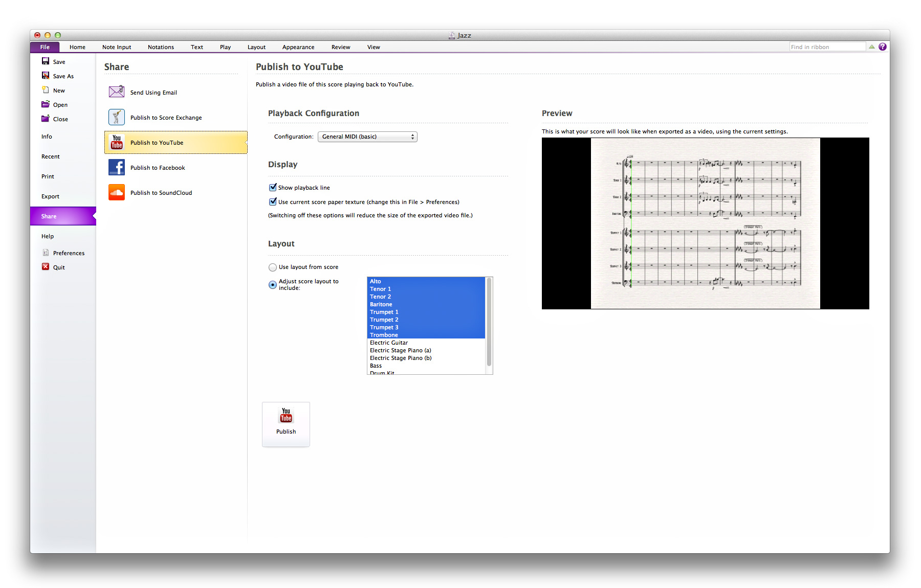Click in the Find in ribbon field
This screenshot has width=921, height=588.
(x=827, y=47)
